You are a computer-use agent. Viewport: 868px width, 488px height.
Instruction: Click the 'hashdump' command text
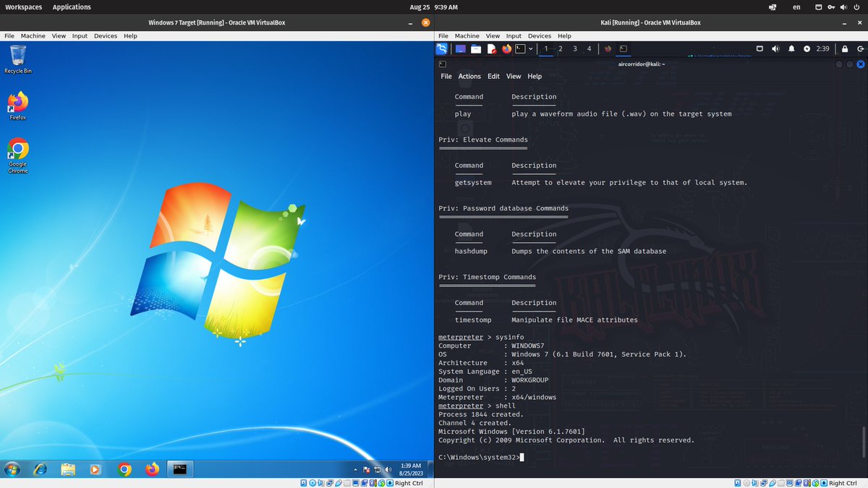pyautogui.click(x=471, y=251)
